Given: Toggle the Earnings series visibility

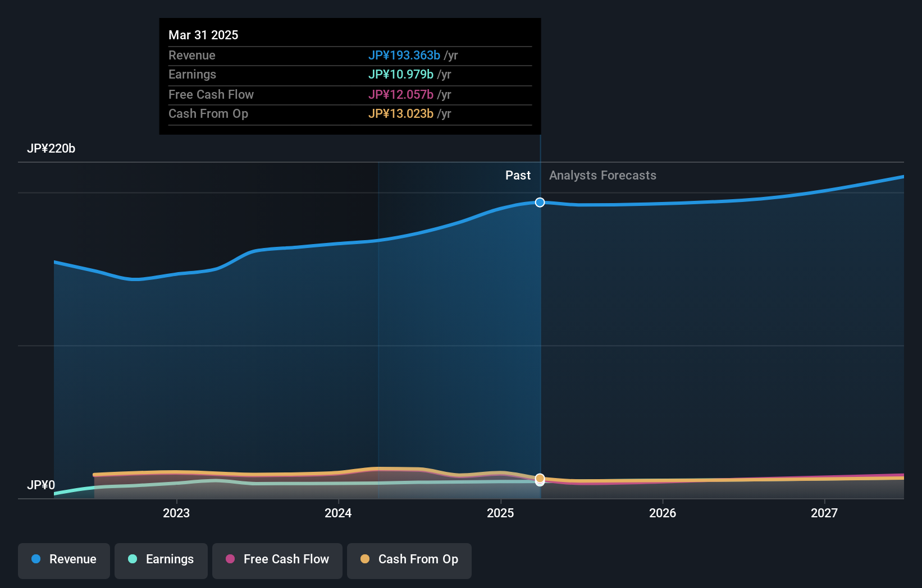Looking at the screenshot, I should 161,561.
